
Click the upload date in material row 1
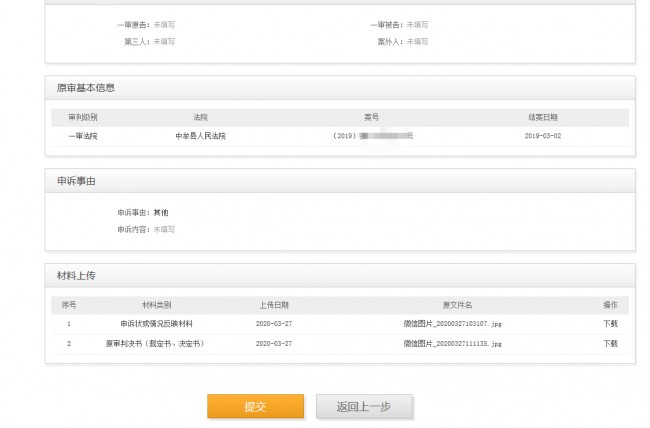tap(274, 323)
